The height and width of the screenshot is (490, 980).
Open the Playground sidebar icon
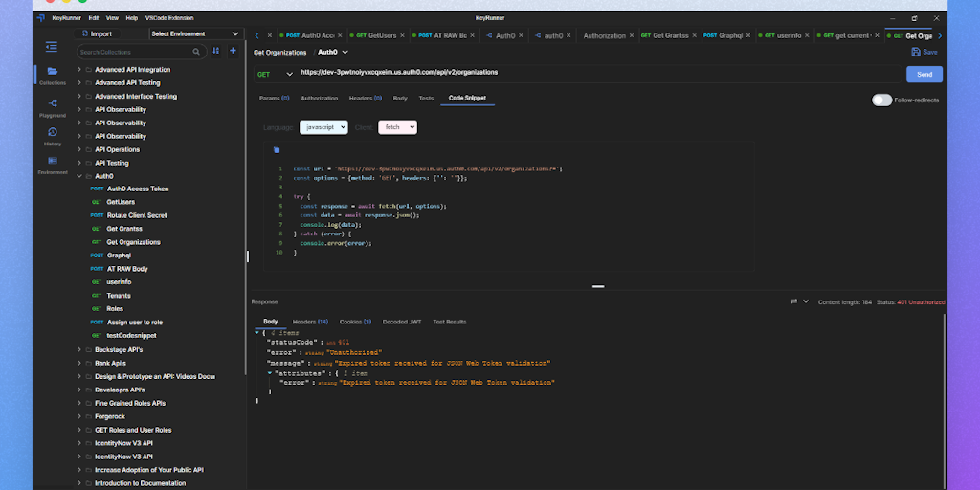pos(52,103)
